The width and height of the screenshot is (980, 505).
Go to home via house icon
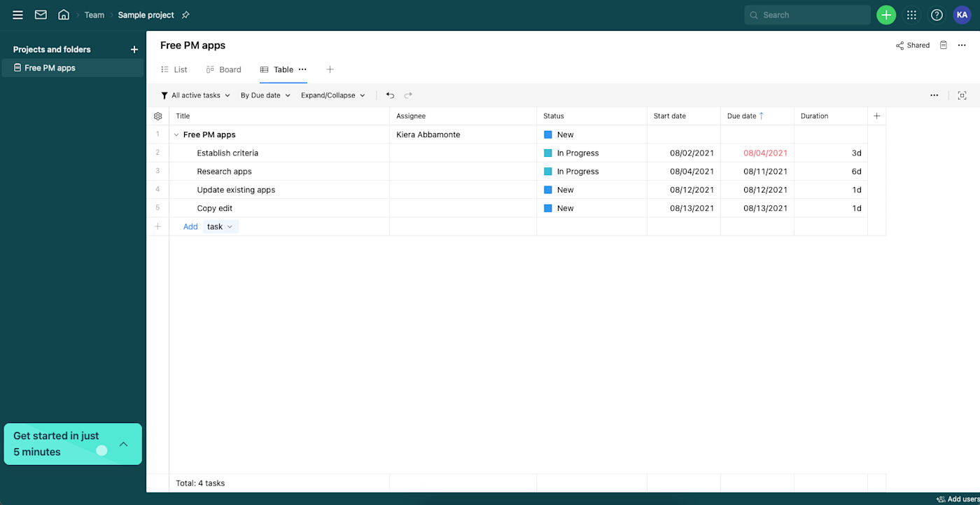64,15
